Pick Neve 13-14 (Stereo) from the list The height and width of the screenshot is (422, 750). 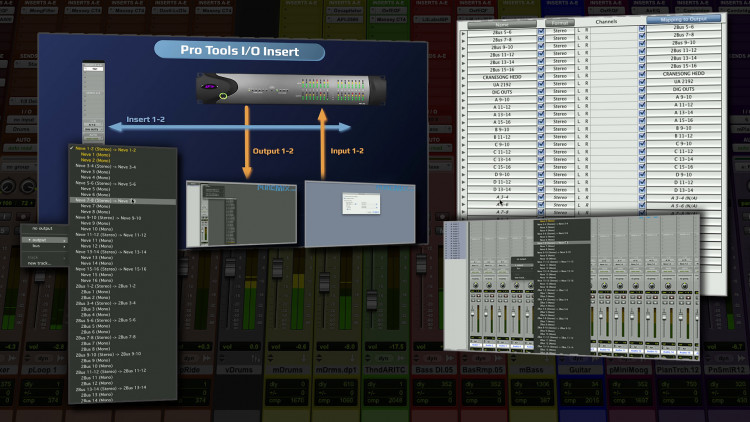coord(111,252)
